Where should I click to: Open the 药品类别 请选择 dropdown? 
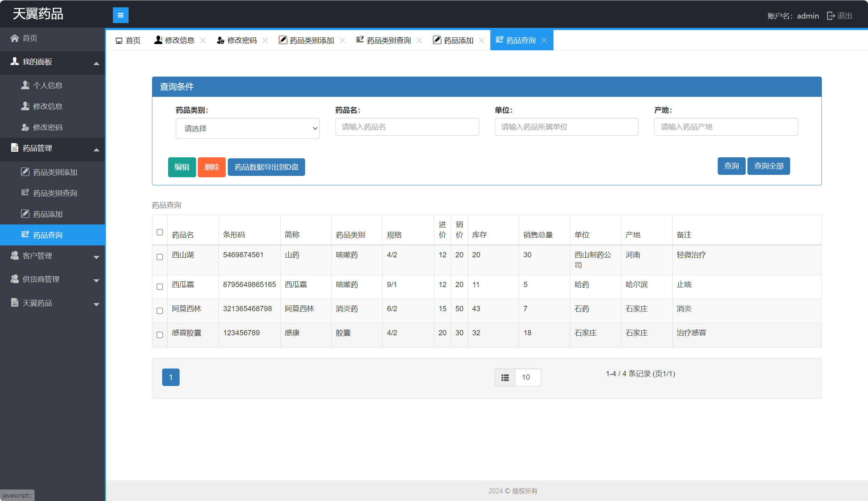(247, 128)
